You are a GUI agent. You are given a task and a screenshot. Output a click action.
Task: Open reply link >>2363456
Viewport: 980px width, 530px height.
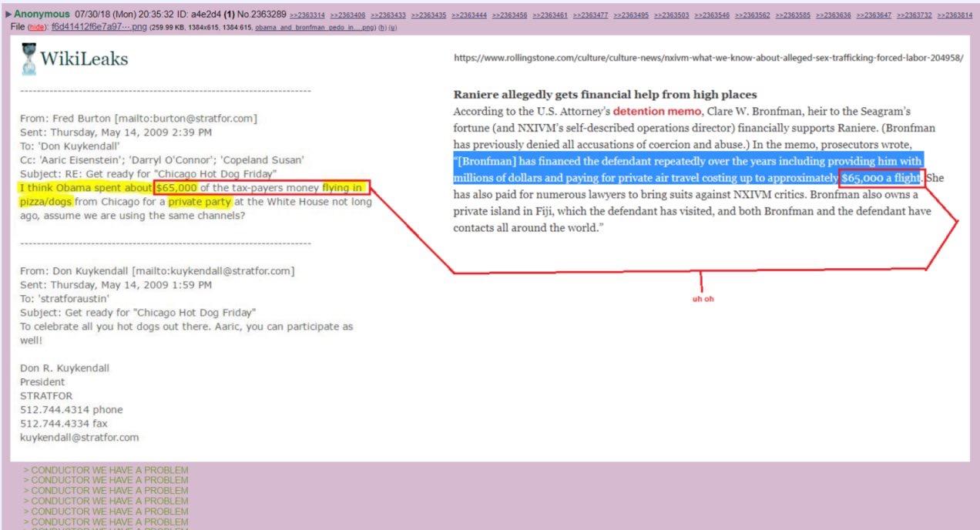tap(510, 15)
